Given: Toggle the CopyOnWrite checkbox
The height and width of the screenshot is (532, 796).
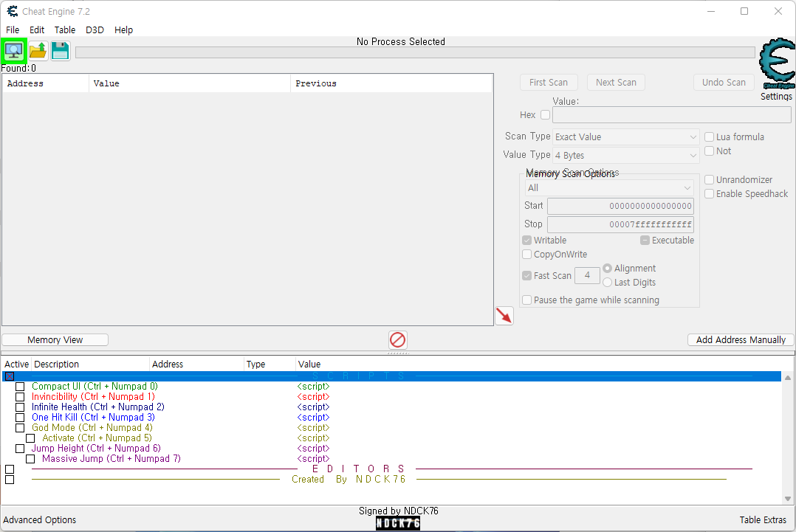Looking at the screenshot, I should pyautogui.click(x=527, y=255).
